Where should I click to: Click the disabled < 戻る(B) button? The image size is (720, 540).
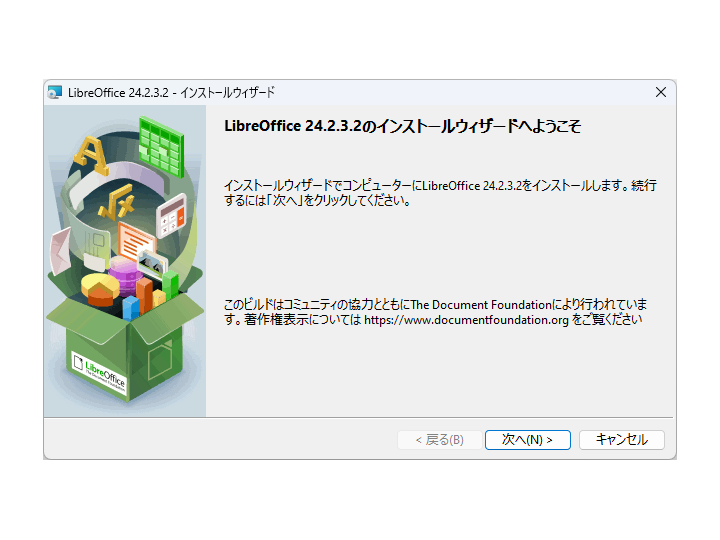(x=439, y=440)
